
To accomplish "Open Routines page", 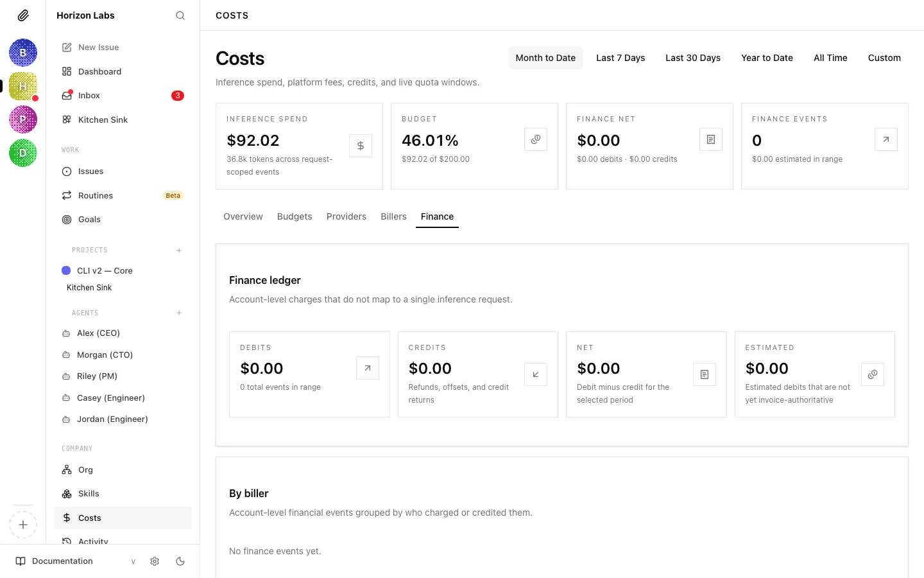I will click(x=123, y=195).
